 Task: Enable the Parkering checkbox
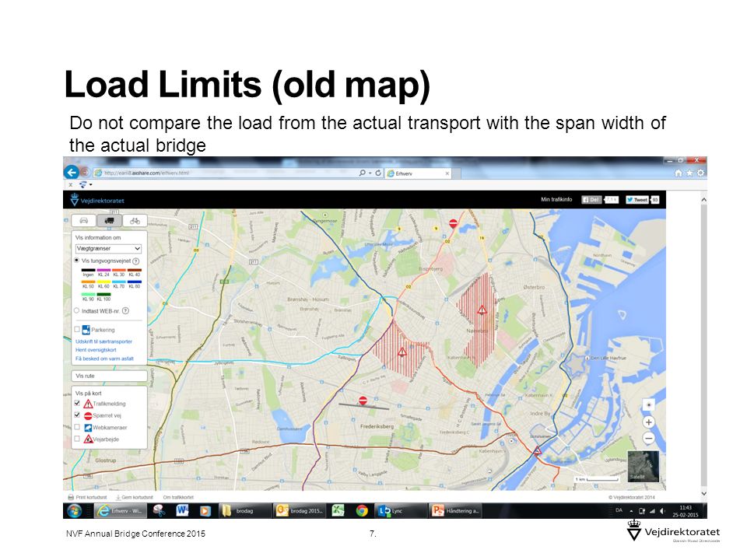[x=77, y=329]
